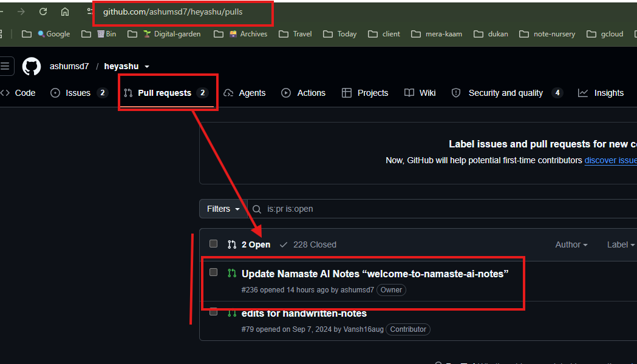Switch to the Code tab
This screenshot has height=364, width=637.
tap(19, 93)
